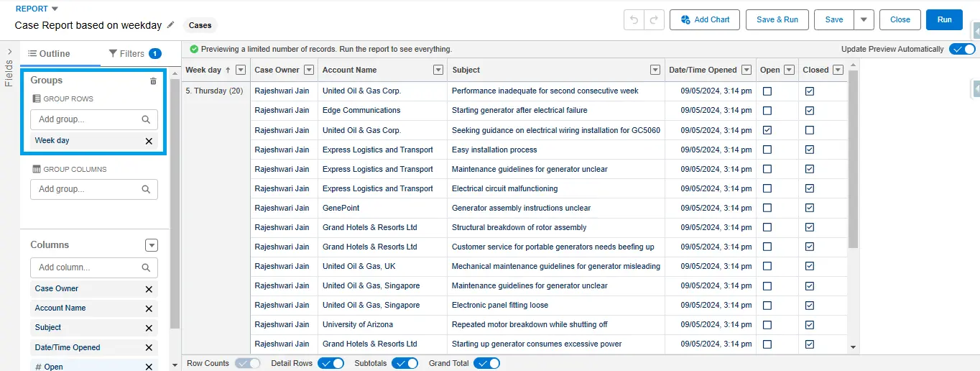Image resolution: width=980 pixels, height=371 pixels.
Task: Click the Cases report type badge
Action: 200,25
